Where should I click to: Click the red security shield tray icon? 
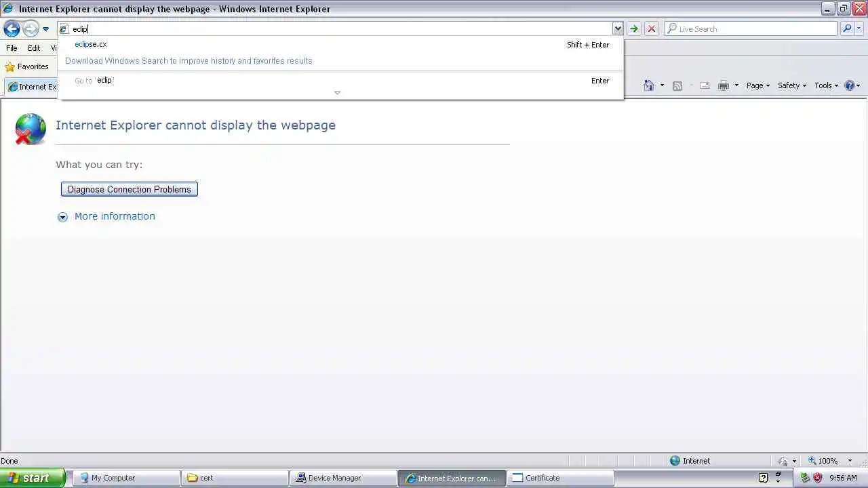tap(817, 478)
